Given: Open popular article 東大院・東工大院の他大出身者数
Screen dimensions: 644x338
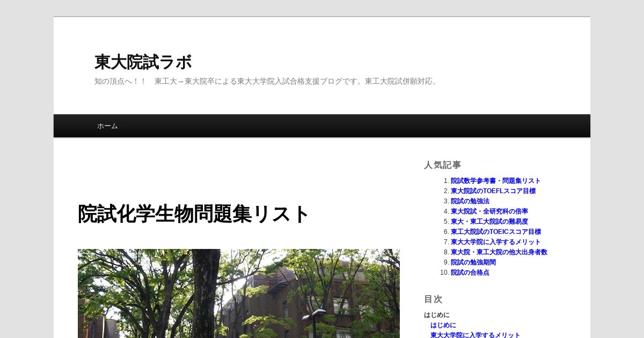Looking at the screenshot, I should [499, 252].
